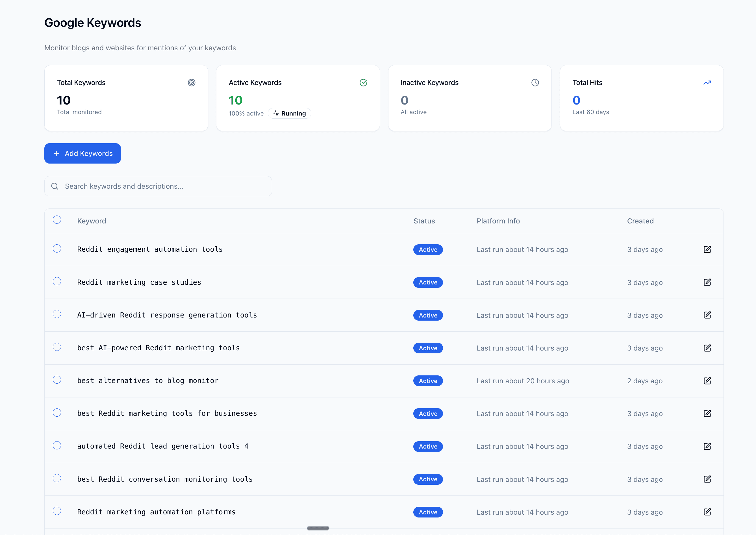Viewport: 756px width, 535px height.
Task: Click the trending arrow icon on Total Hits card
Action: tap(707, 83)
